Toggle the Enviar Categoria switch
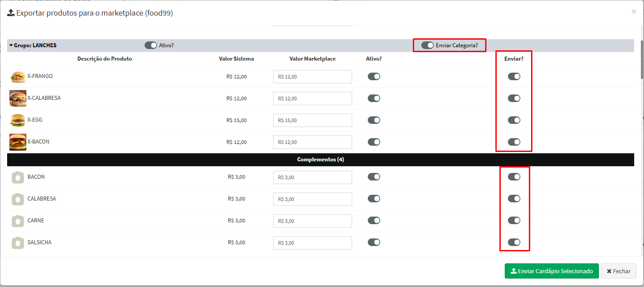The height and width of the screenshot is (287, 644). (x=428, y=45)
